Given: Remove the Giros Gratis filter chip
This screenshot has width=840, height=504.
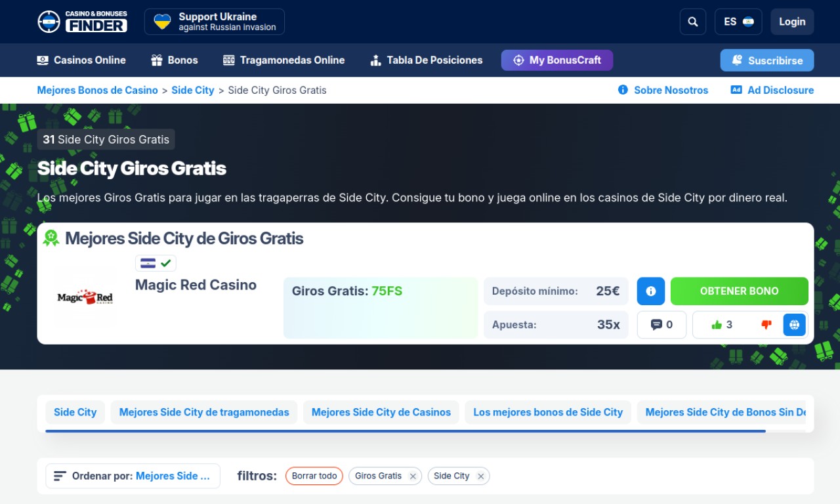Looking at the screenshot, I should coord(413,476).
